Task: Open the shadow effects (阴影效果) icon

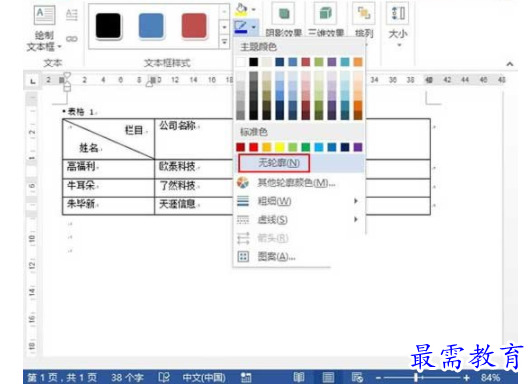Action: 283,14
